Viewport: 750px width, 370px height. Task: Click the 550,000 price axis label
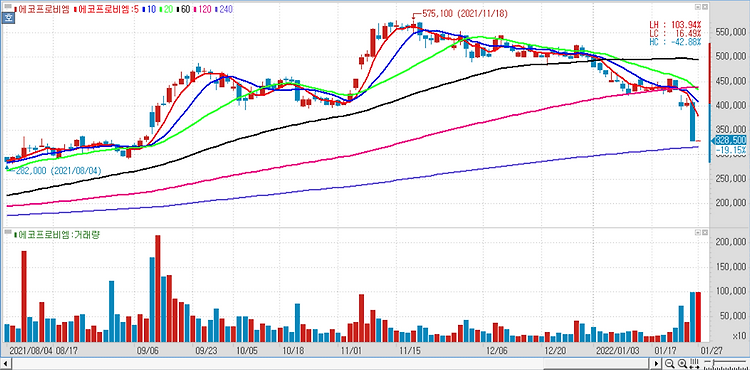tap(730, 33)
